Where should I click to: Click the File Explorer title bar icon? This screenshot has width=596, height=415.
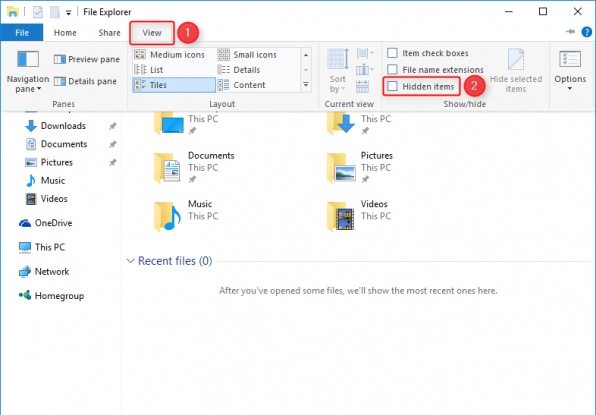[13, 11]
